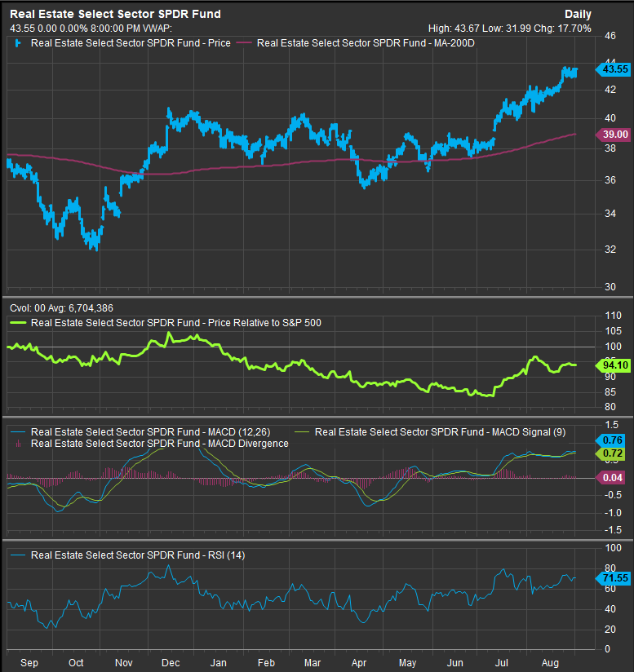Click the price legend candlestick marker icon
This screenshot has width=634, height=672.
tap(18, 43)
